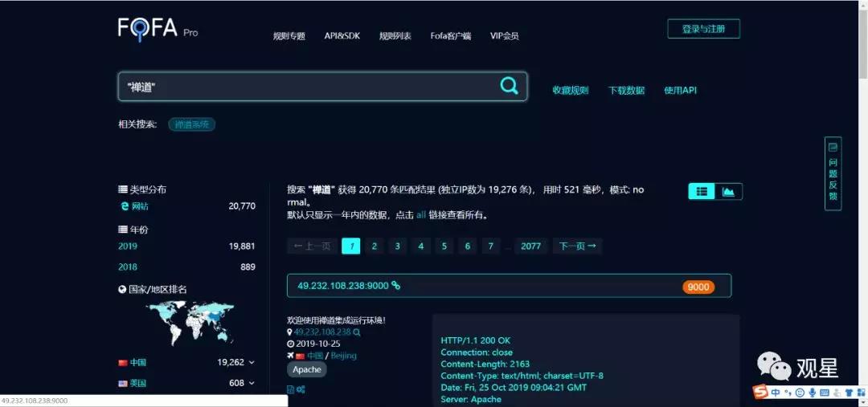
Task: Click the FOFA Pro logo
Action: point(158,30)
